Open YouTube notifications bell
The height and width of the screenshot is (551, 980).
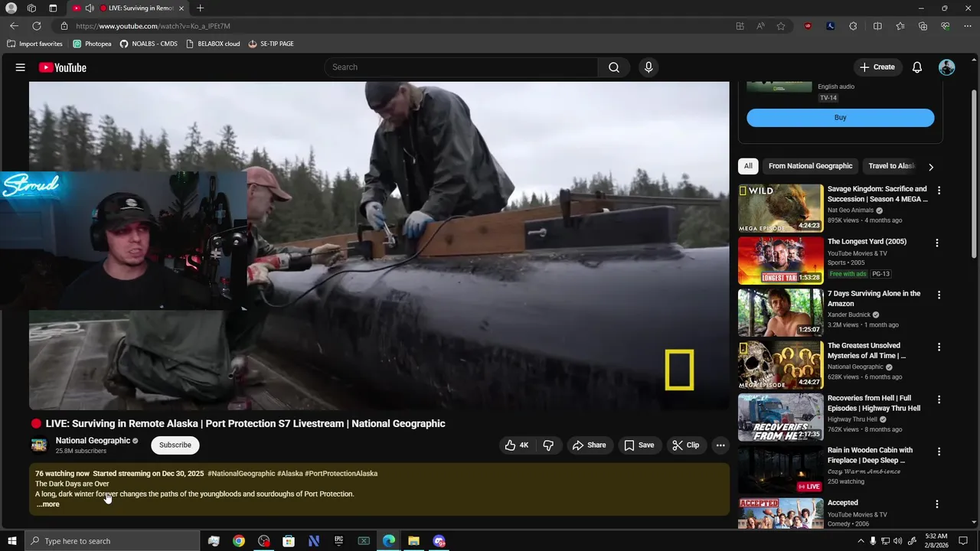coord(917,67)
